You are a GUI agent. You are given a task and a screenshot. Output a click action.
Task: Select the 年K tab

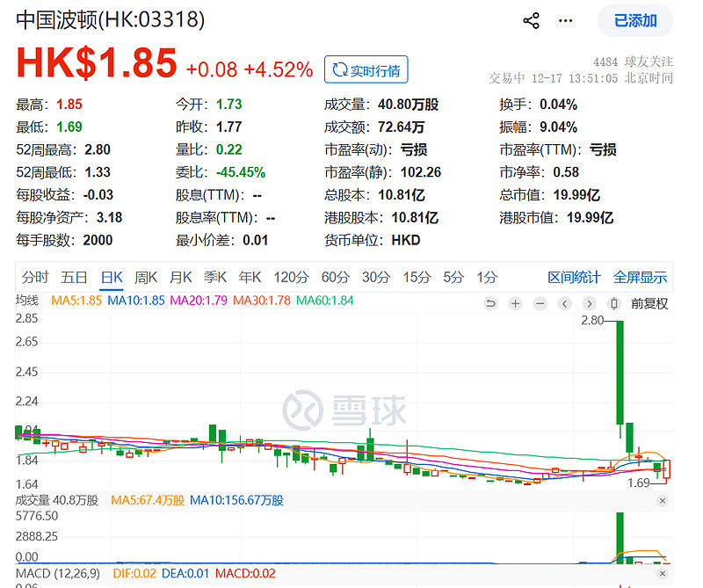[x=250, y=277]
